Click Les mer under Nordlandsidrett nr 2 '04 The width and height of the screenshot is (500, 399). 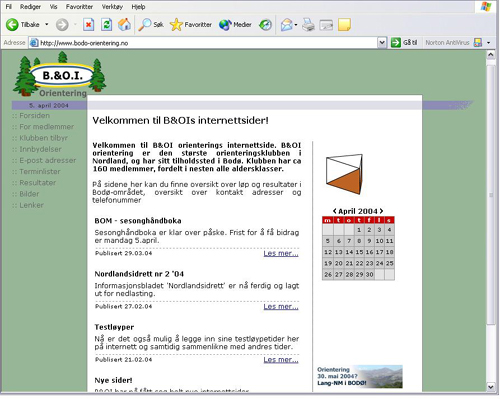tap(281, 307)
